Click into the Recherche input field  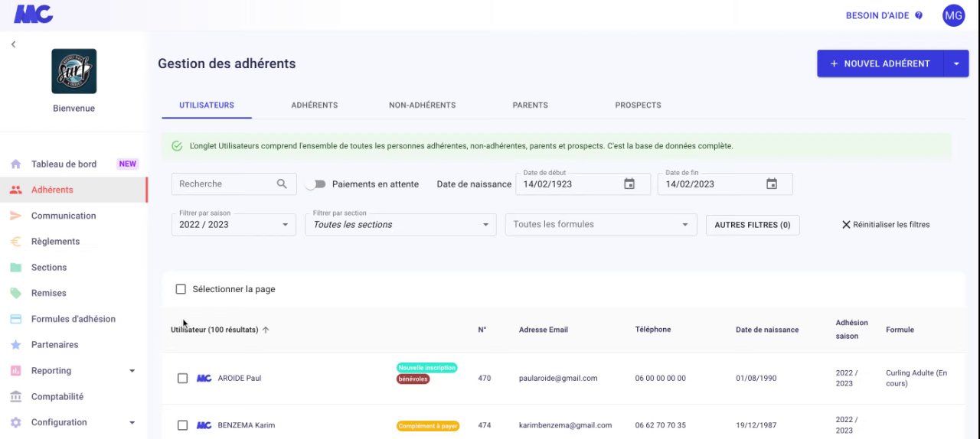click(222, 184)
